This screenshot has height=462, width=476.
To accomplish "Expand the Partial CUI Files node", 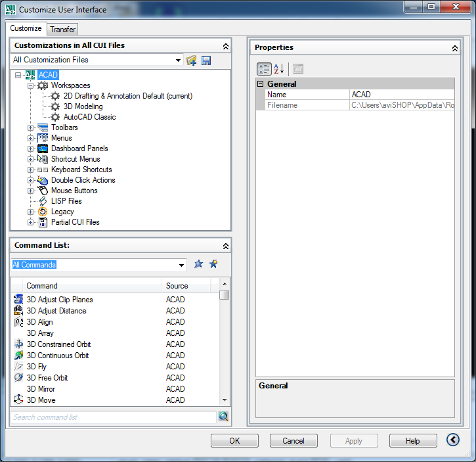I will (30, 223).
